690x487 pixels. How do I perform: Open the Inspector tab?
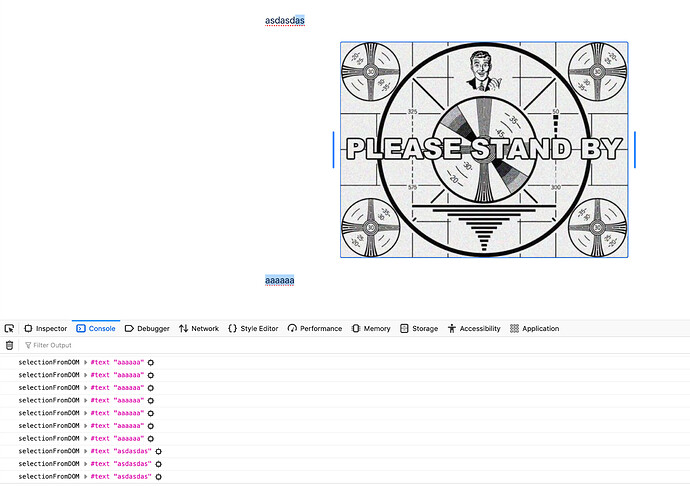[46, 329]
